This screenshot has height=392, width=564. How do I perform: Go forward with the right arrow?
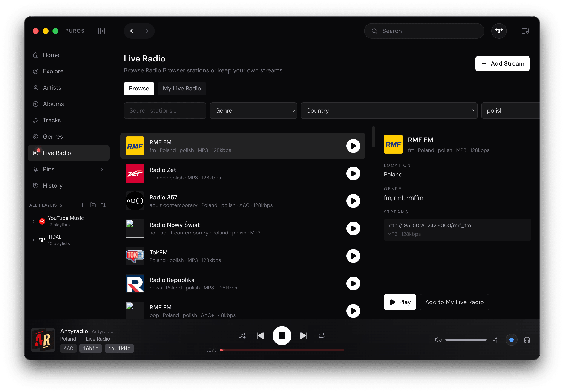coord(147,31)
